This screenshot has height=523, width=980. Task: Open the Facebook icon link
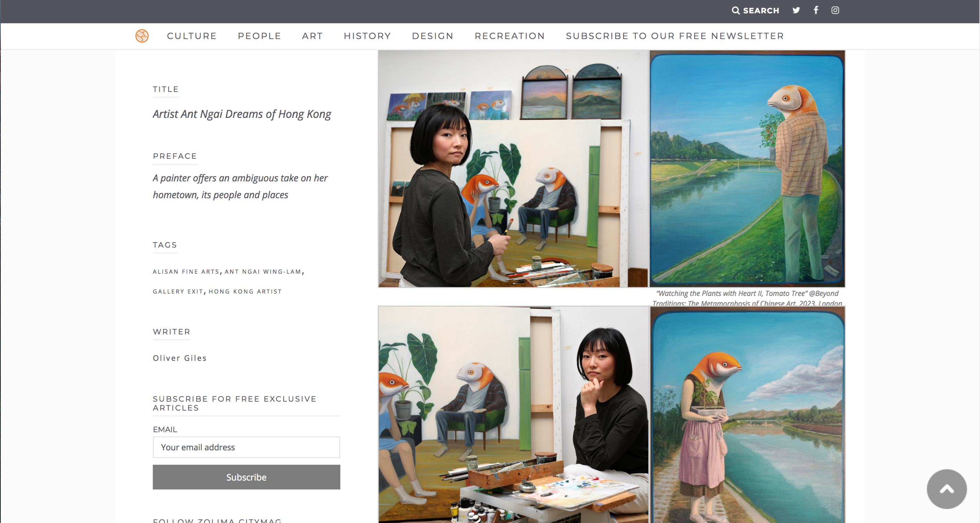[x=816, y=10]
